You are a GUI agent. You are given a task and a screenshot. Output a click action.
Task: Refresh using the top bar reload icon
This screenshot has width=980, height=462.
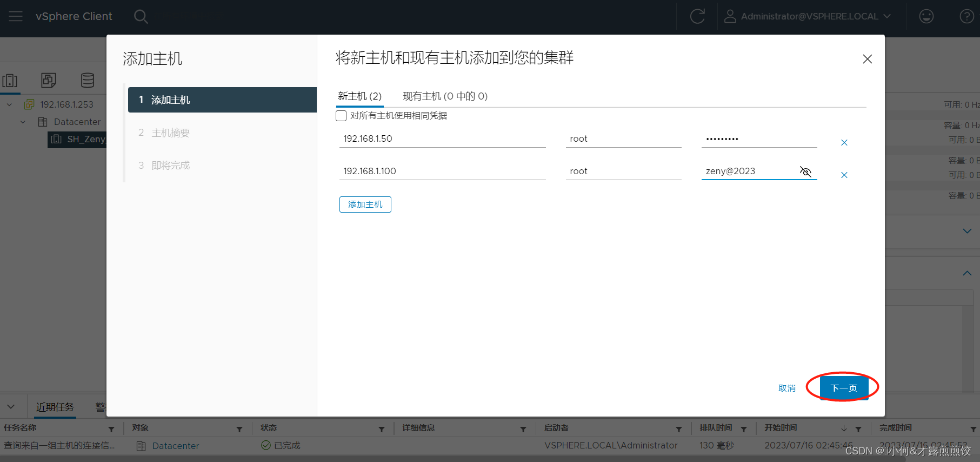[697, 16]
